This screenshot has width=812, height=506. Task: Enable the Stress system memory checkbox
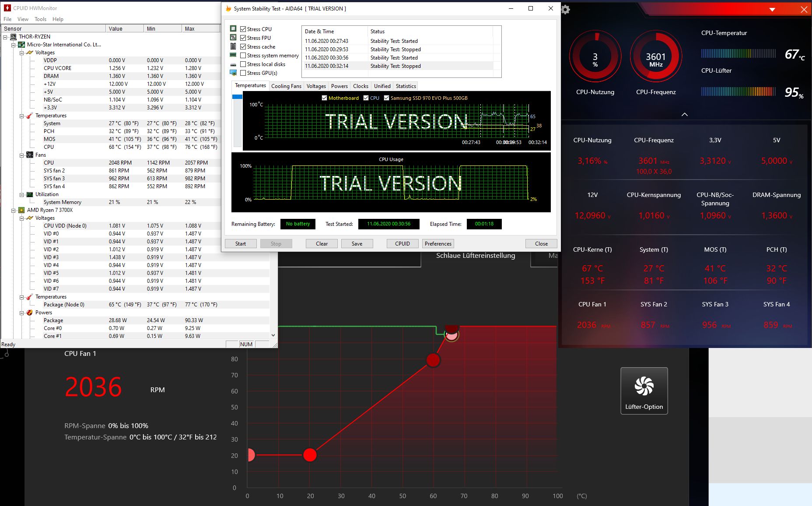243,55
